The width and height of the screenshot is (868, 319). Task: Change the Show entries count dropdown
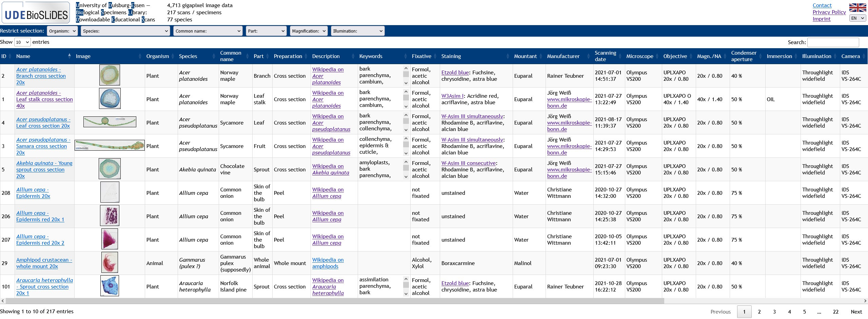pos(22,42)
